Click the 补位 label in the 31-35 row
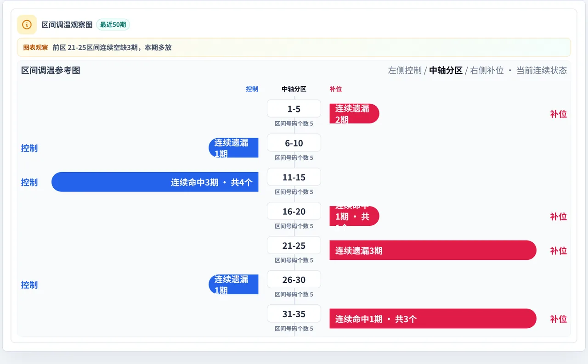Viewport: 588px width, 364px height. (x=558, y=319)
